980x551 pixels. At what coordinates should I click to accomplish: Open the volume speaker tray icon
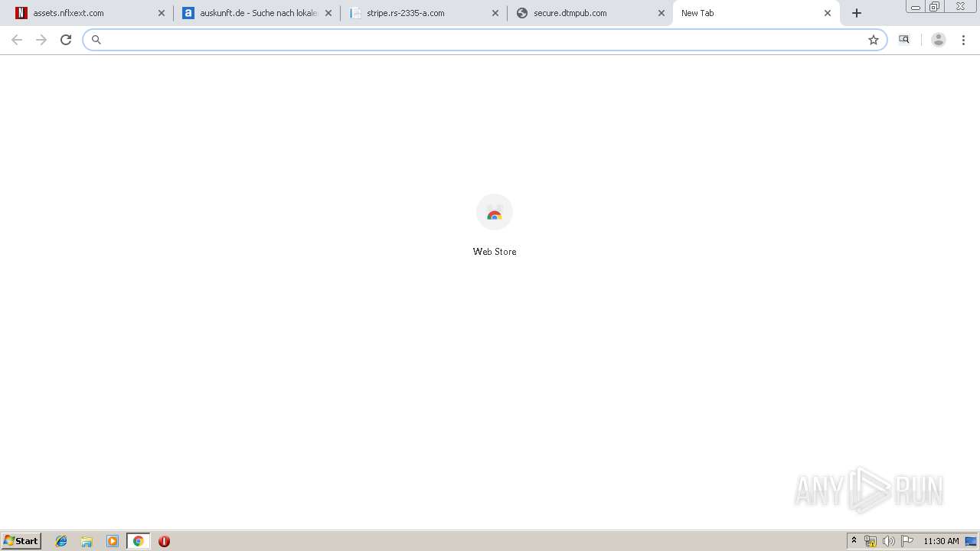click(x=889, y=541)
